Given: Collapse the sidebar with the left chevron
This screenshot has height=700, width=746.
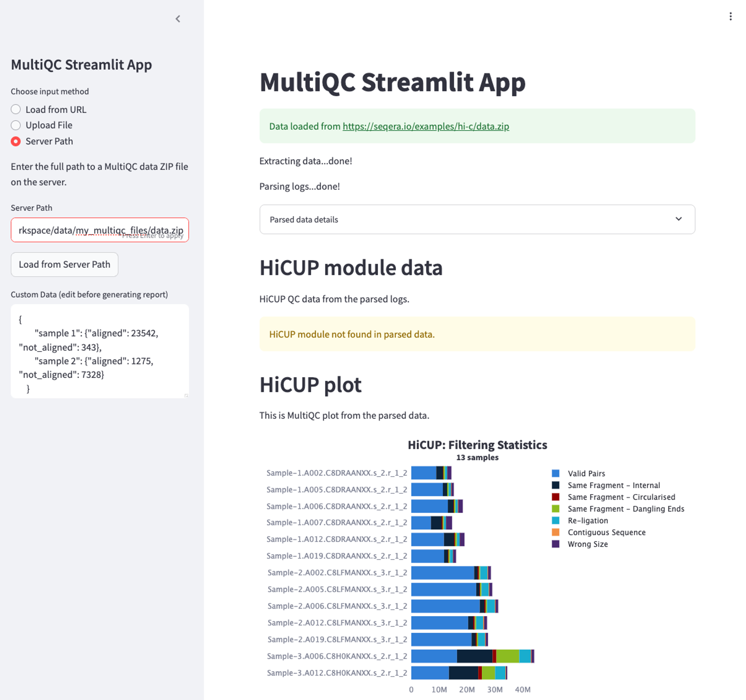Looking at the screenshot, I should coord(178,19).
